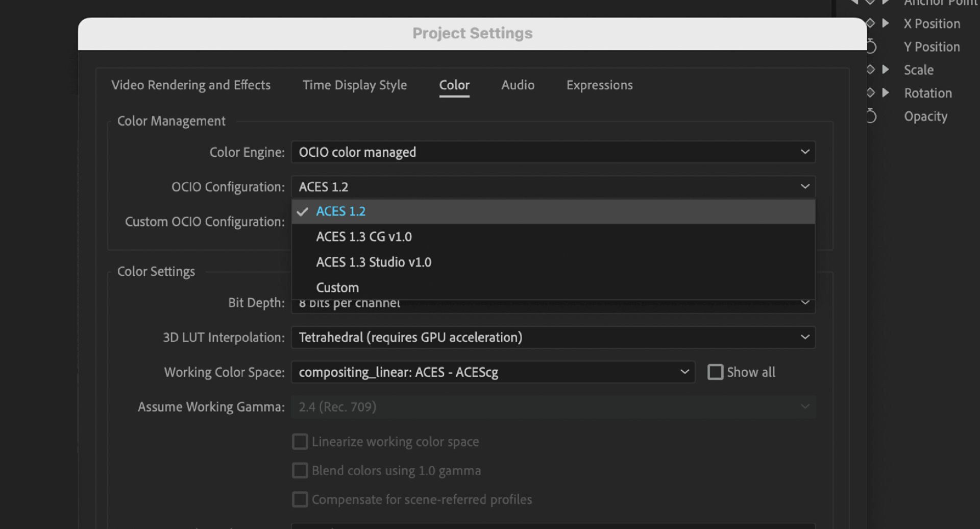Image resolution: width=980 pixels, height=529 pixels.
Task: Enable Blend colors using 1.0 gamma
Action: [300, 470]
